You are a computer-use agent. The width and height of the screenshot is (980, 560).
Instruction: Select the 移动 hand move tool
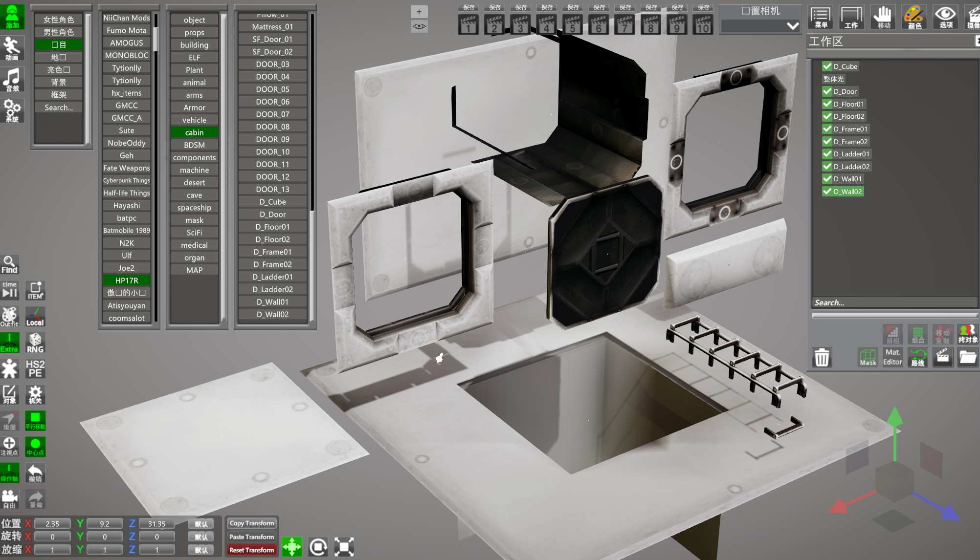point(883,17)
